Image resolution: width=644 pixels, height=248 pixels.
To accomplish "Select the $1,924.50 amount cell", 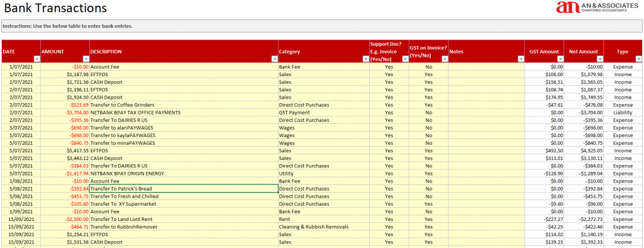I will [65, 97].
